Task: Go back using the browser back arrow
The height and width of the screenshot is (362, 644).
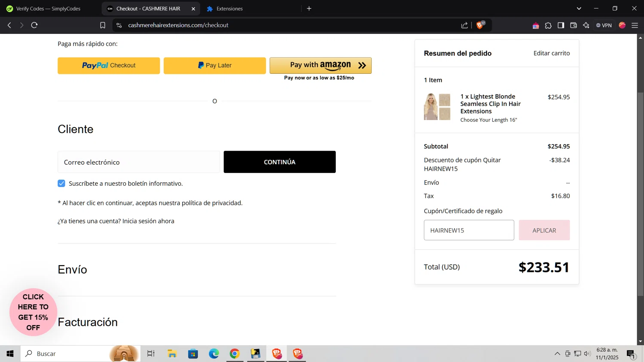Action: coord(9,25)
